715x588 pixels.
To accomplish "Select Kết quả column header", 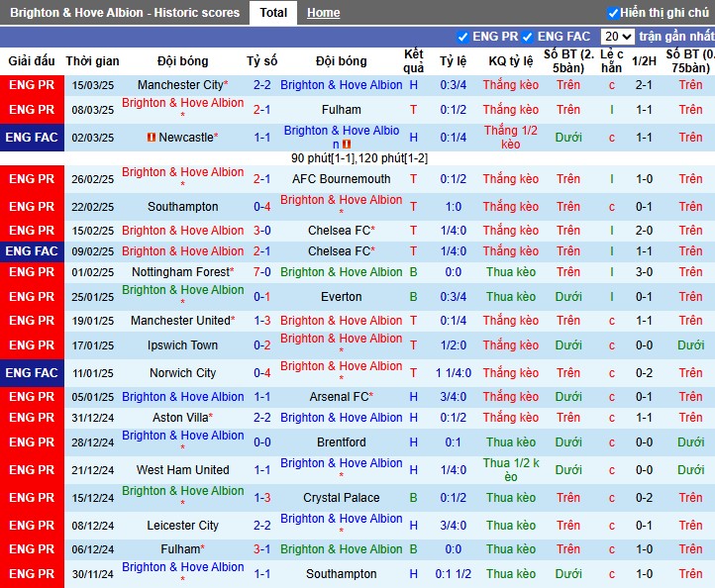I will point(414,61).
